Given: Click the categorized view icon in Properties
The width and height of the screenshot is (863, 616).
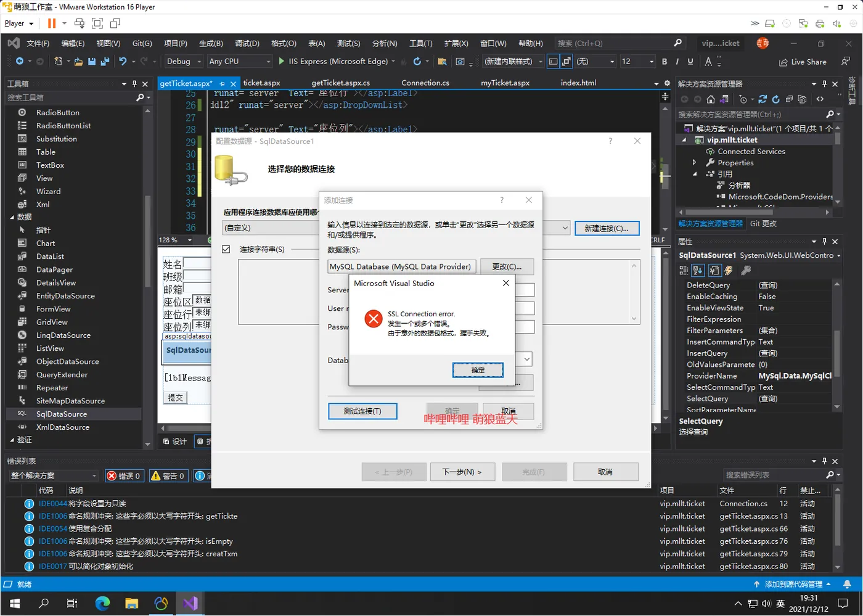Looking at the screenshot, I should pyautogui.click(x=684, y=270).
